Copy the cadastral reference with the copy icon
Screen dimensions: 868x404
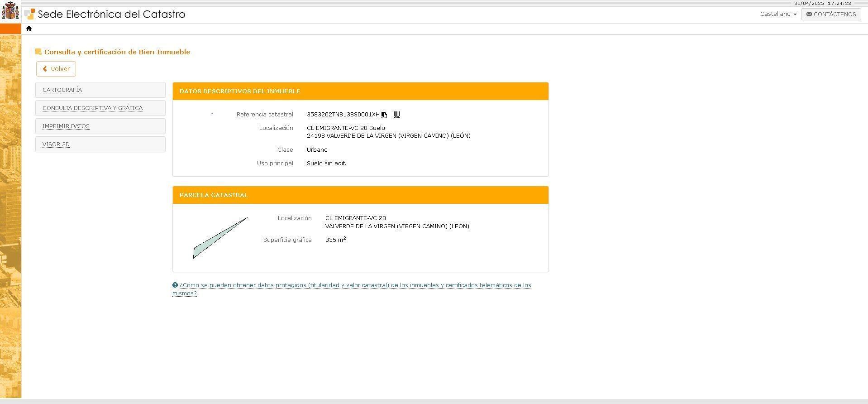coord(384,115)
